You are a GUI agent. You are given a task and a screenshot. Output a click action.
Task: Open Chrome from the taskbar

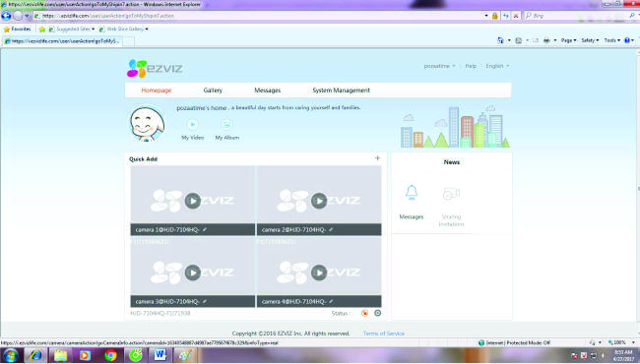pos(110,355)
